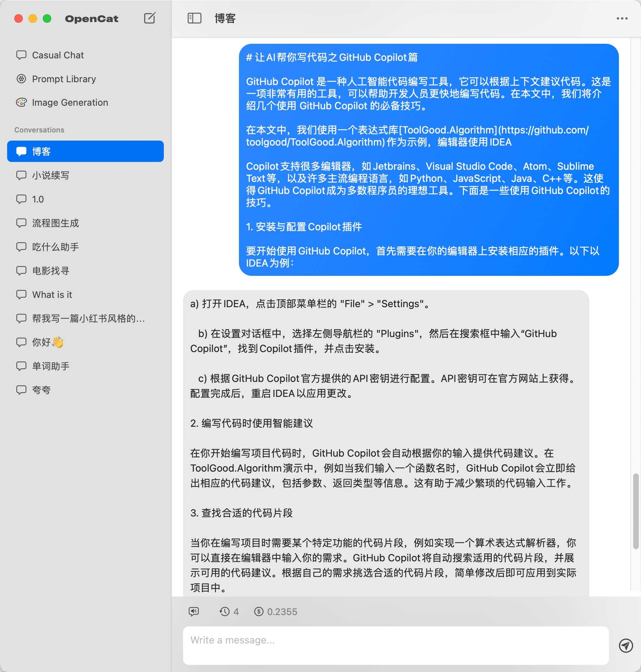This screenshot has height=672, width=641.
Task: Click the chat icon beside 小说续写
Action: click(21, 175)
